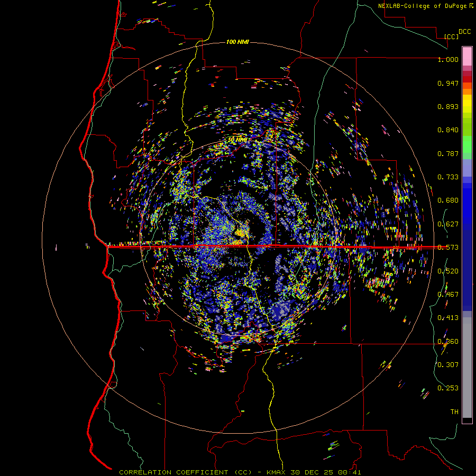
Task: Select the 0.467 scale value
Action: point(448,295)
